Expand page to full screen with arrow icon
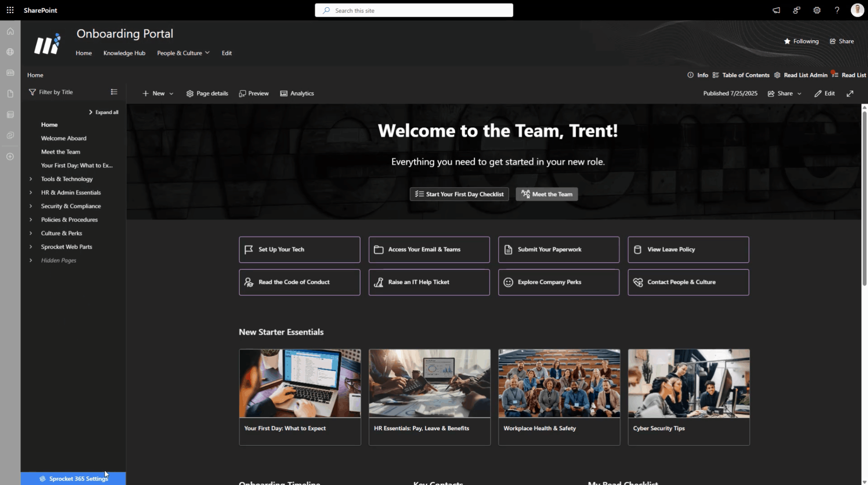This screenshot has height=485, width=868. click(849, 94)
